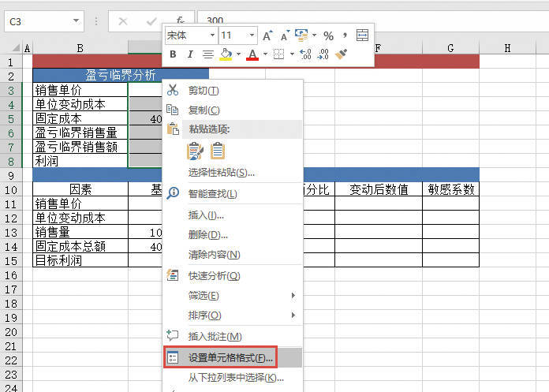Expand the fill color dropdown arrow
Screen dimensions: 549x392
238,54
